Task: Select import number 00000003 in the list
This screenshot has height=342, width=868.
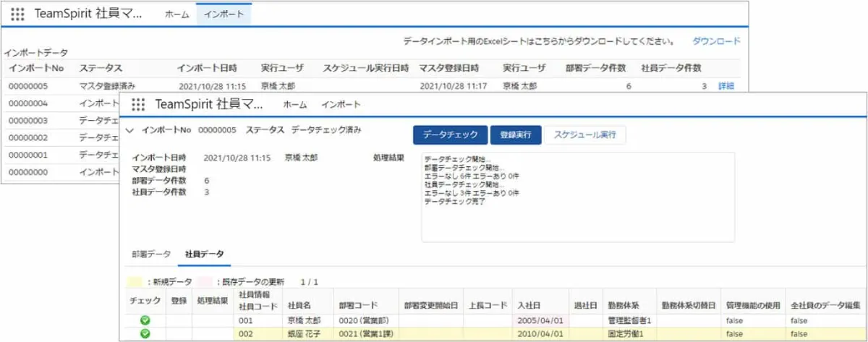Action: coord(28,121)
